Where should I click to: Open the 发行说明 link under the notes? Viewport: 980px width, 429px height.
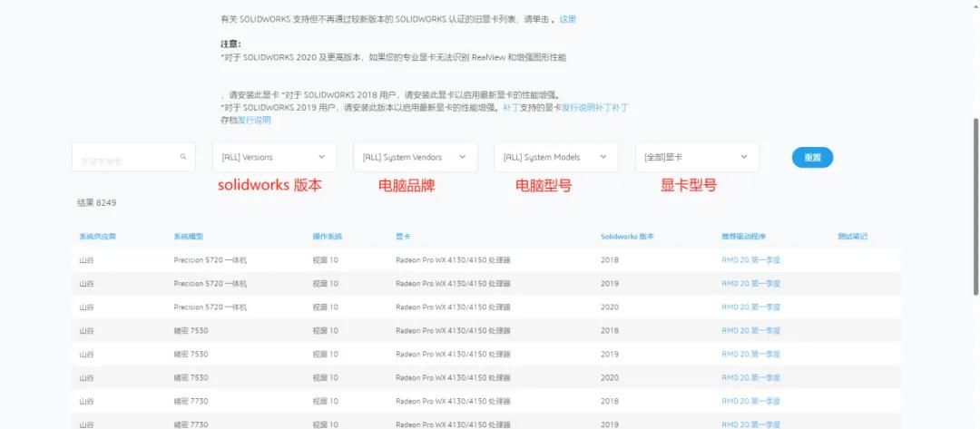point(254,120)
